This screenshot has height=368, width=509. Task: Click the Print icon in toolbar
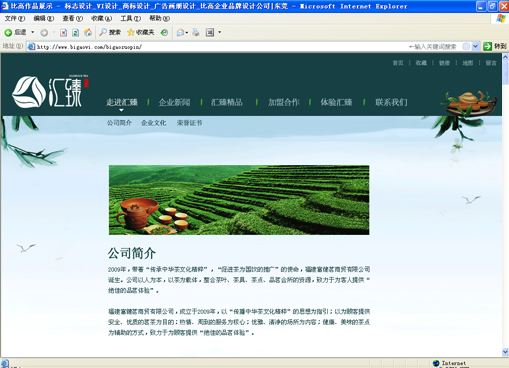pos(196,32)
